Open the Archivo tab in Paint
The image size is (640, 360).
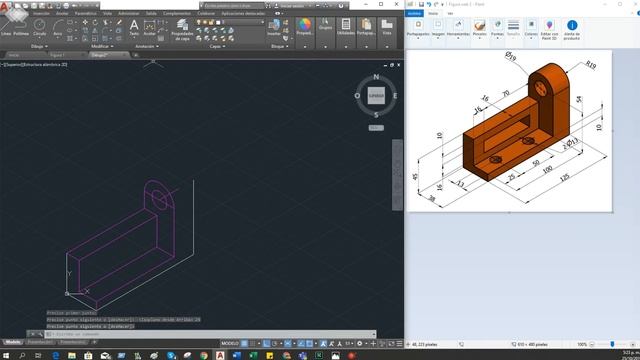415,13
